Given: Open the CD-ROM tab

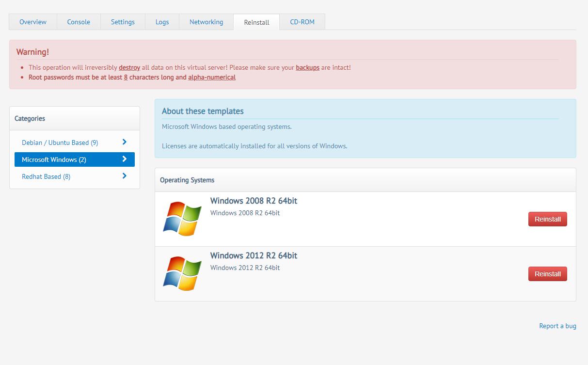Looking at the screenshot, I should 302,22.
